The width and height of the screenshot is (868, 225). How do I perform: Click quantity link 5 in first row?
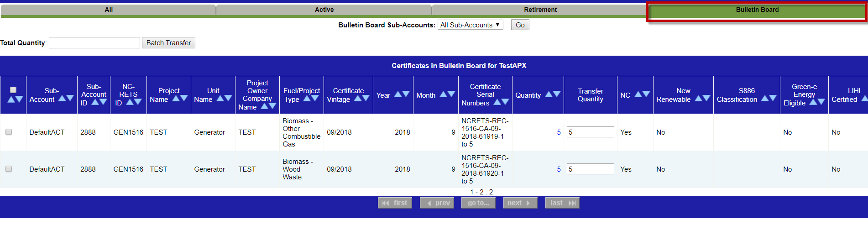pos(559,132)
